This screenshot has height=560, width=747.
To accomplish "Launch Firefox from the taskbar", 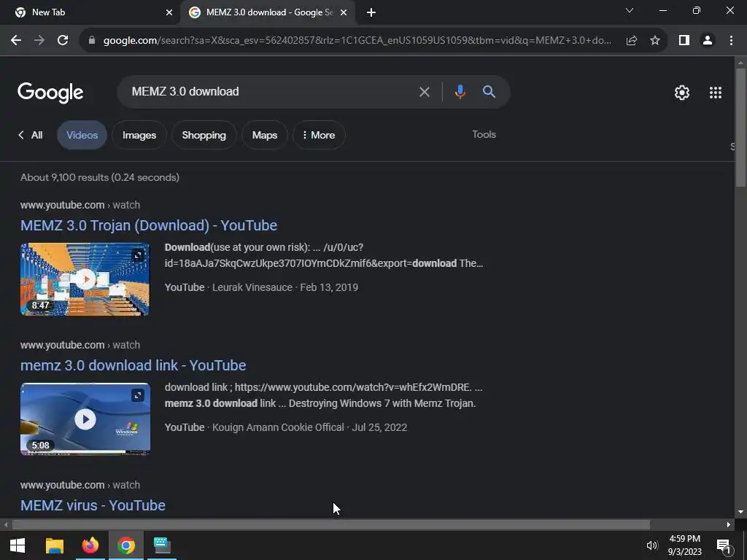I will click(x=90, y=545).
